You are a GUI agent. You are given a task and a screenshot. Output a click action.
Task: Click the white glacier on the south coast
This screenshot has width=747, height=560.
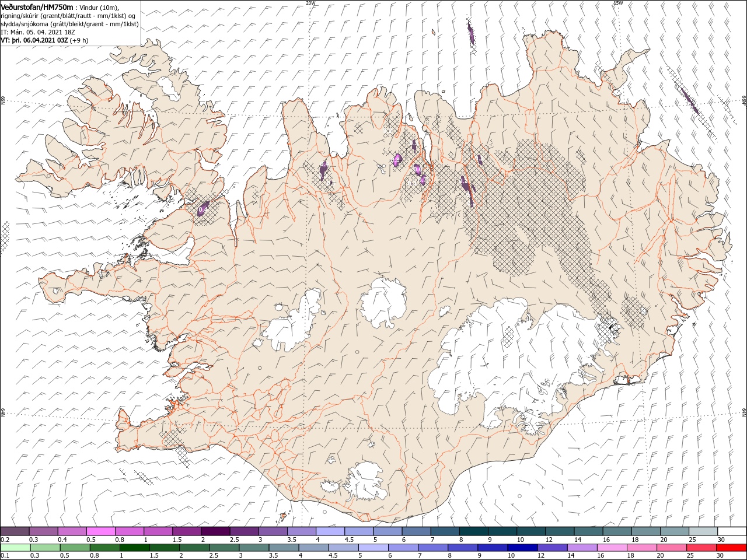[365, 482]
